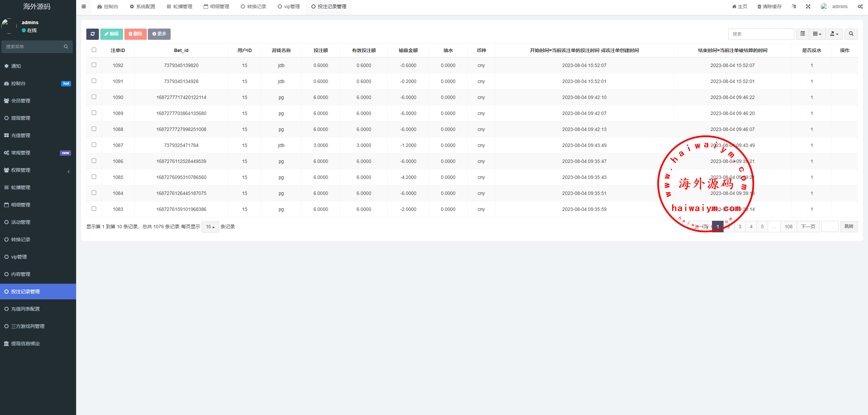Go to page 108 in pagination
This screenshot has width=868, height=415.
(788, 227)
